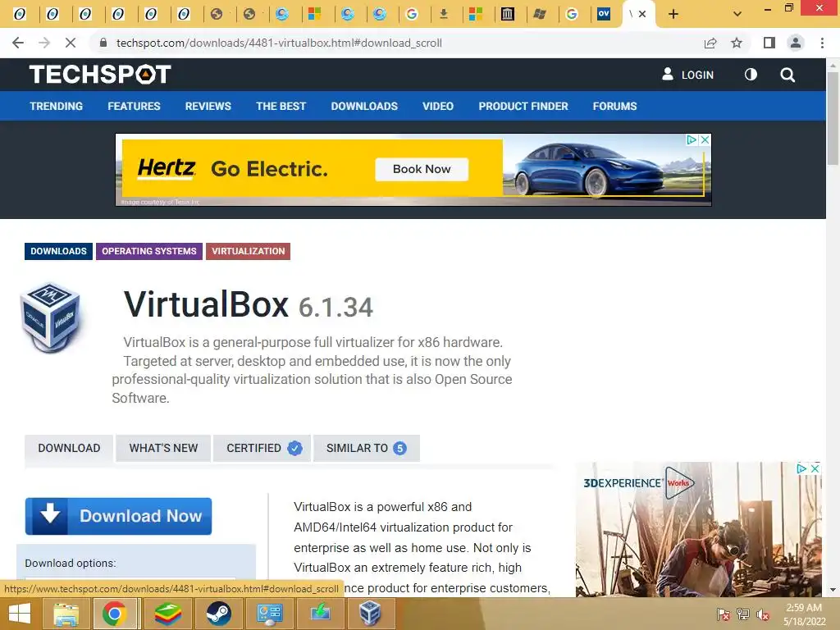Screen dimensions: 840x630
Task: Open THE BEST menu
Action: tap(281, 106)
